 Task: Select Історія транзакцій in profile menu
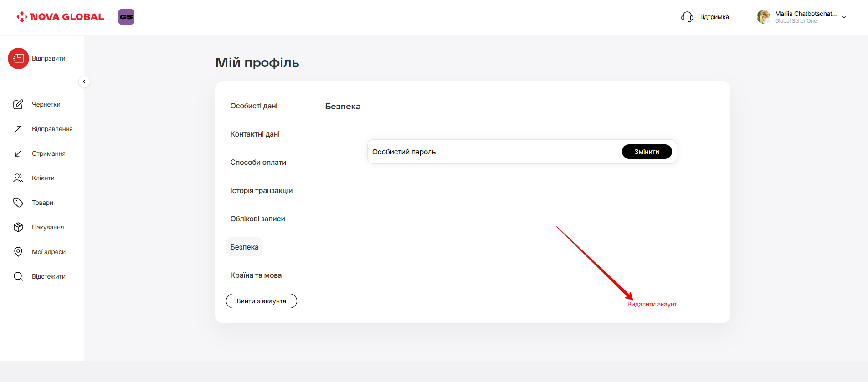click(261, 190)
